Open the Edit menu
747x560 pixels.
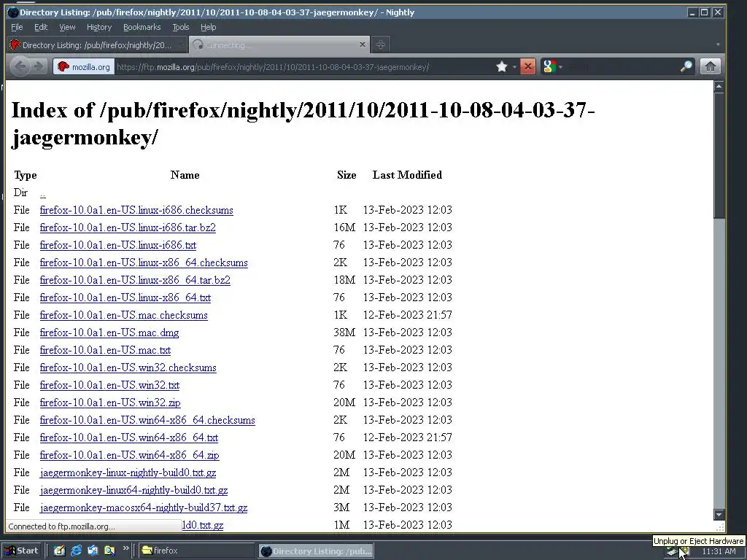(x=41, y=27)
